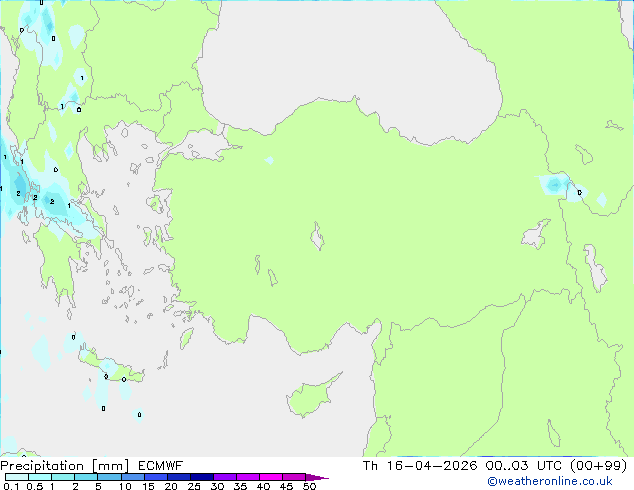Click the 'ECMWF' model label

pyautogui.click(x=161, y=466)
